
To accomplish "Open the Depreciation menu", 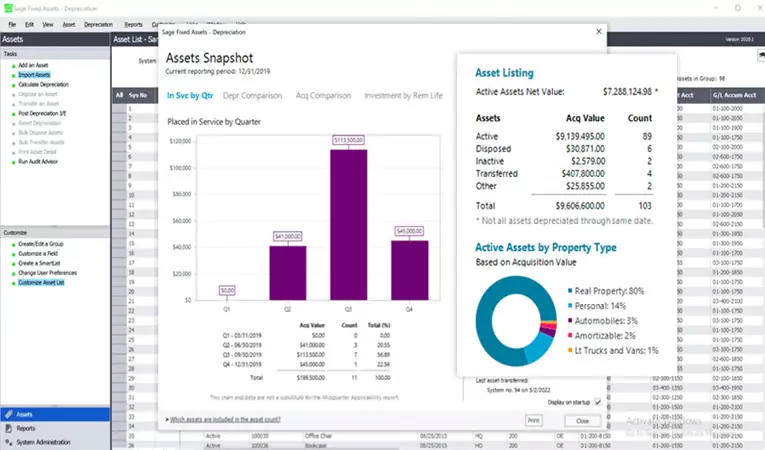I will click(98, 24).
